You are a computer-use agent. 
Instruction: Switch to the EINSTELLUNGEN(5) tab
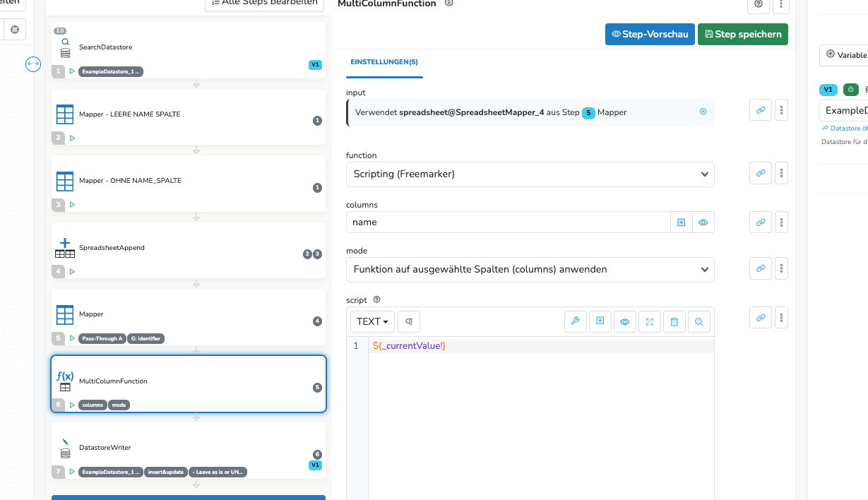coord(384,62)
